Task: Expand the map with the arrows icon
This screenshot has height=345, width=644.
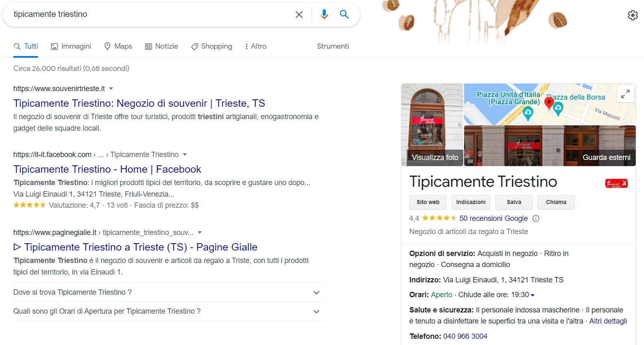Action: click(x=625, y=94)
